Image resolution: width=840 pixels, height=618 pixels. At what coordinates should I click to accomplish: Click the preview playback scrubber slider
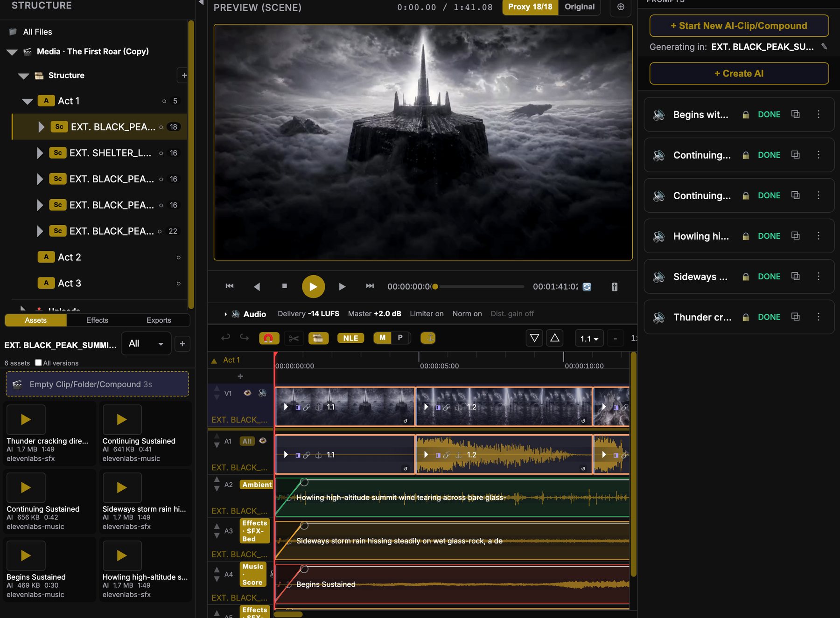pyautogui.click(x=478, y=287)
